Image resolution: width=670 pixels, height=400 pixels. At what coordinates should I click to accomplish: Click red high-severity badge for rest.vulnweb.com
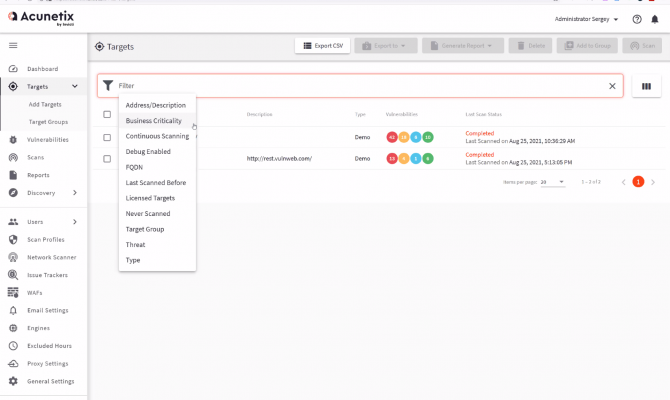click(392, 159)
